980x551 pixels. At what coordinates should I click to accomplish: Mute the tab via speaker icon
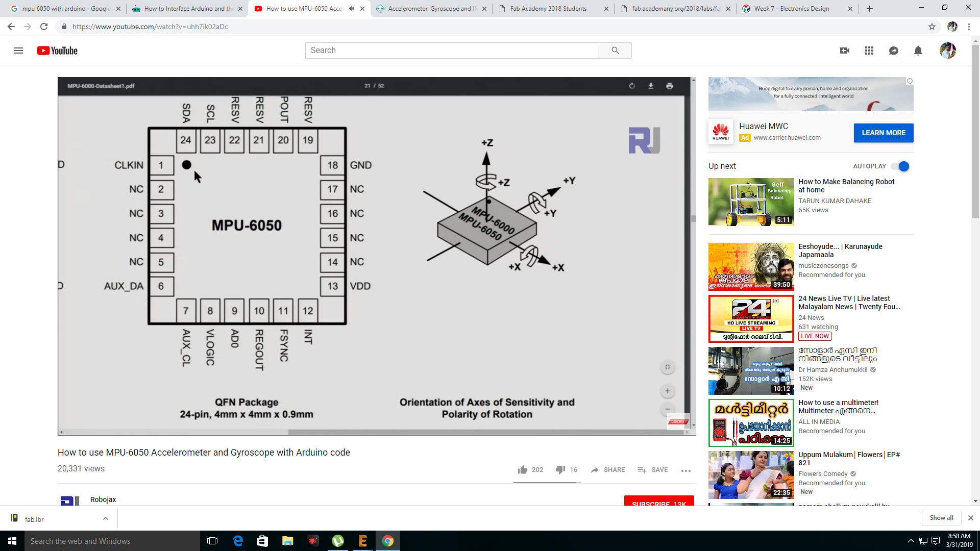coord(351,9)
